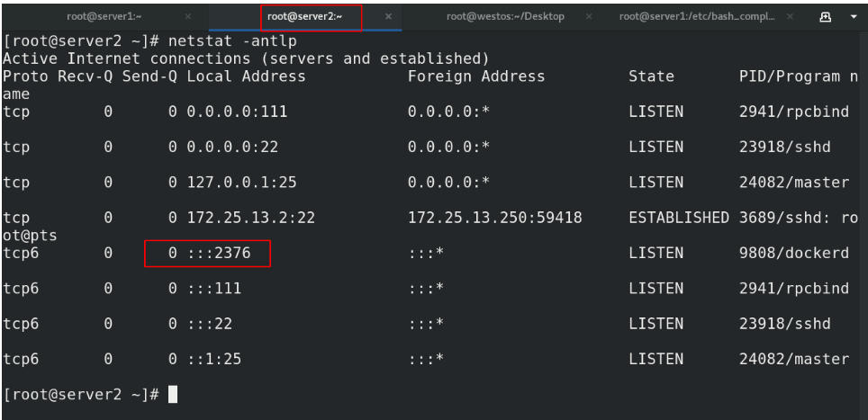Switch to the root@server1:~ tab
This screenshot has height=420, width=868.
104,16
